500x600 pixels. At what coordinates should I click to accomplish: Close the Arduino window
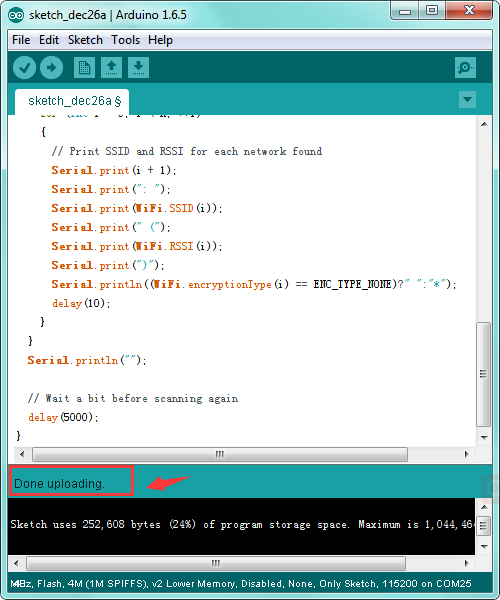(x=469, y=10)
